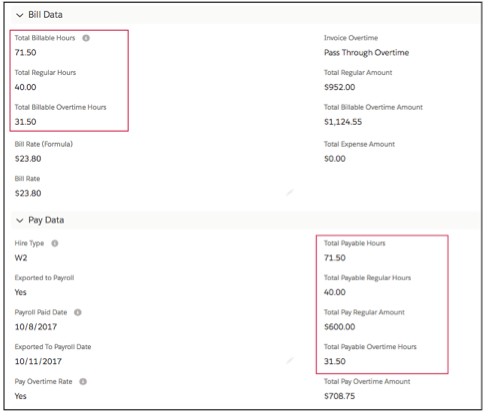This screenshot has width=486, height=414.
Task: Select the Bill Rate value $23.80
Action: [28, 193]
